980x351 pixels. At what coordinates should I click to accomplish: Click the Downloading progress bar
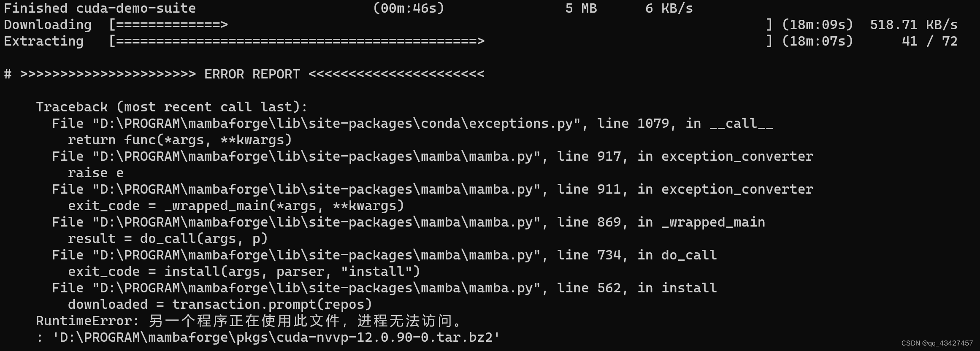pyautogui.click(x=441, y=25)
